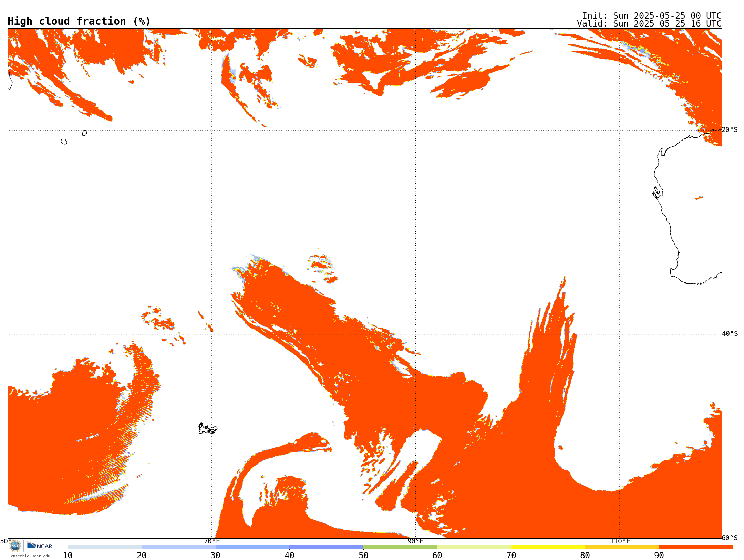Click the colorbar tick label '90'
The image size is (744, 560).
(659, 556)
